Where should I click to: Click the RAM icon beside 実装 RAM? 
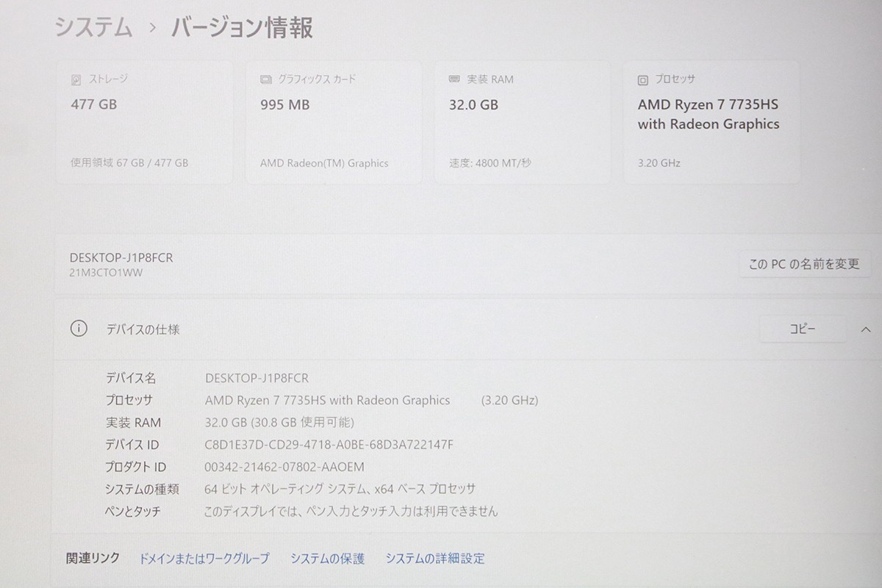pos(454,79)
